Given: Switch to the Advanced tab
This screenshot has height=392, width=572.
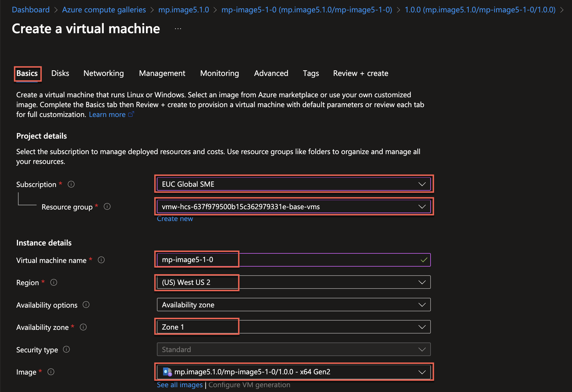Looking at the screenshot, I should point(271,73).
